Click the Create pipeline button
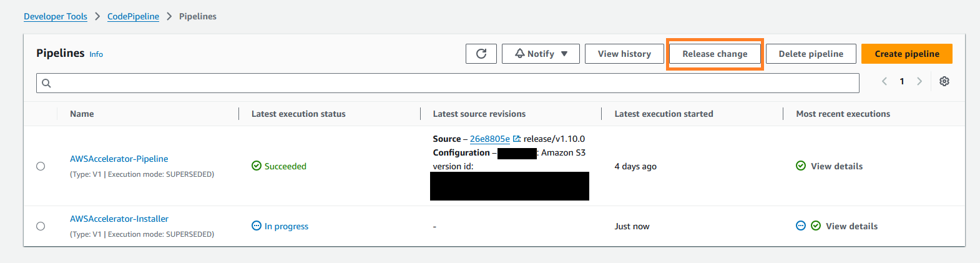 click(x=907, y=54)
